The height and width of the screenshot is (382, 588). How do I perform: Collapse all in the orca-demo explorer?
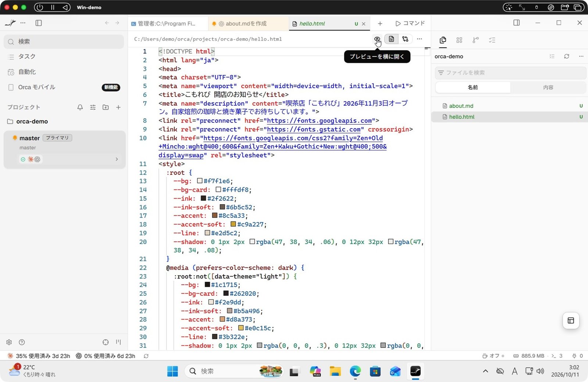[x=552, y=56]
